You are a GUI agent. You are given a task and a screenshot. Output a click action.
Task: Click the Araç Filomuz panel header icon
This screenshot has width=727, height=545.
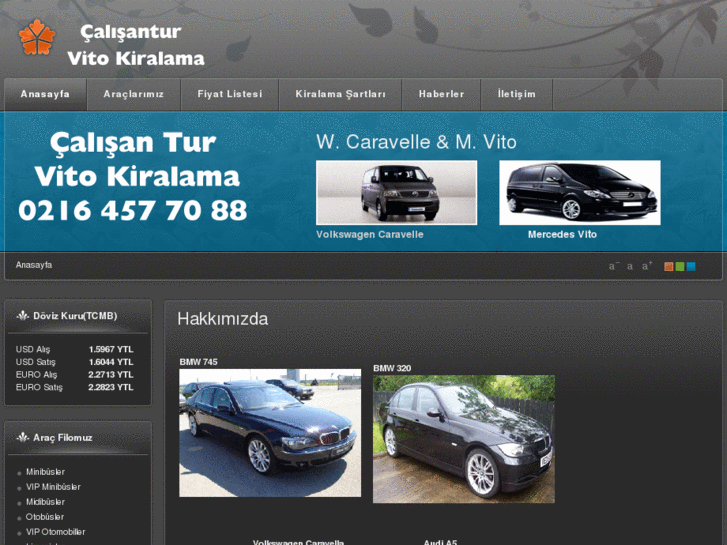[x=22, y=437]
